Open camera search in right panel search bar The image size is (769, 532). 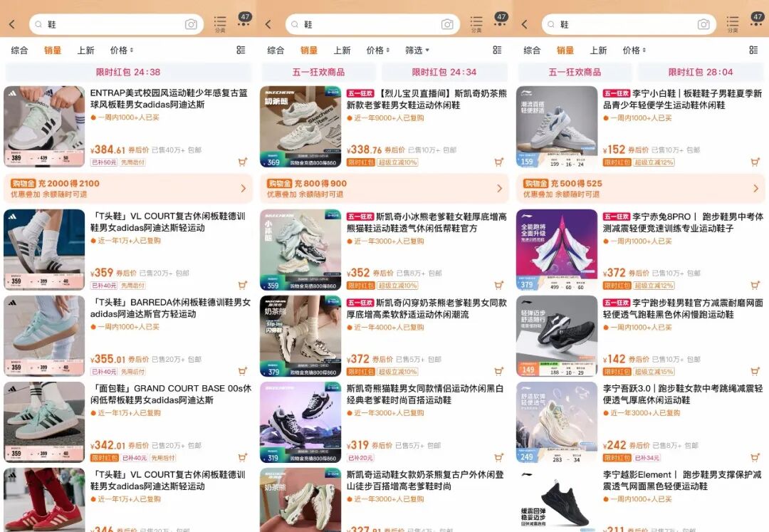point(703,24)
